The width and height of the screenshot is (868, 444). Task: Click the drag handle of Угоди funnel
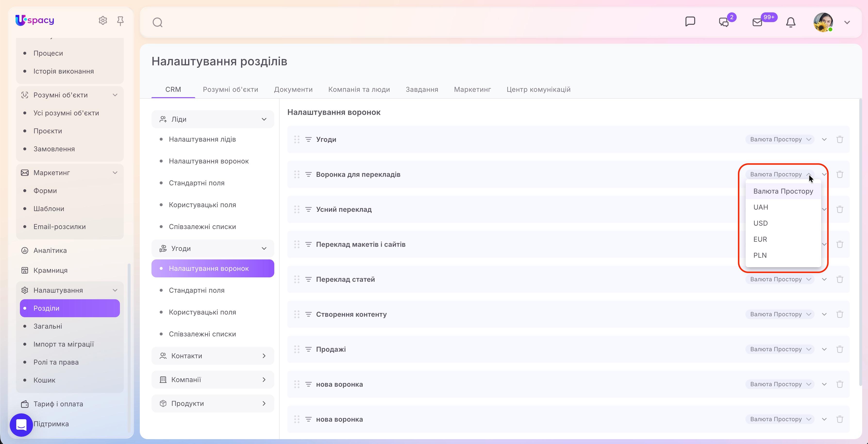[297, 139]
